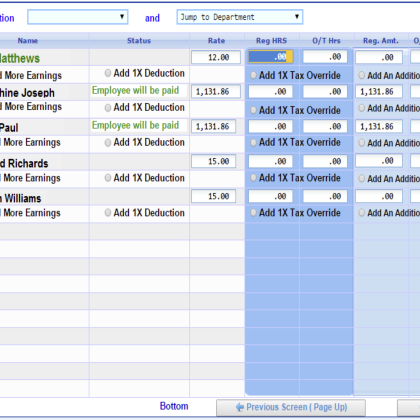Click the Joseph employee name
Image resolution: width=420 pixels, height=420 pixels.
click(x=27, y=93)
